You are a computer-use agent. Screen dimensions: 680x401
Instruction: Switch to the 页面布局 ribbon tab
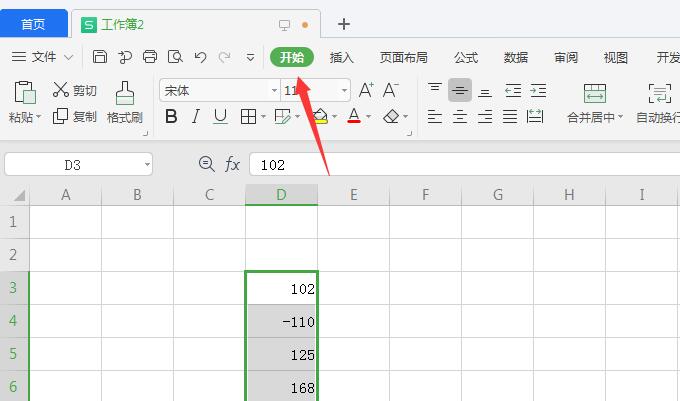404,57
